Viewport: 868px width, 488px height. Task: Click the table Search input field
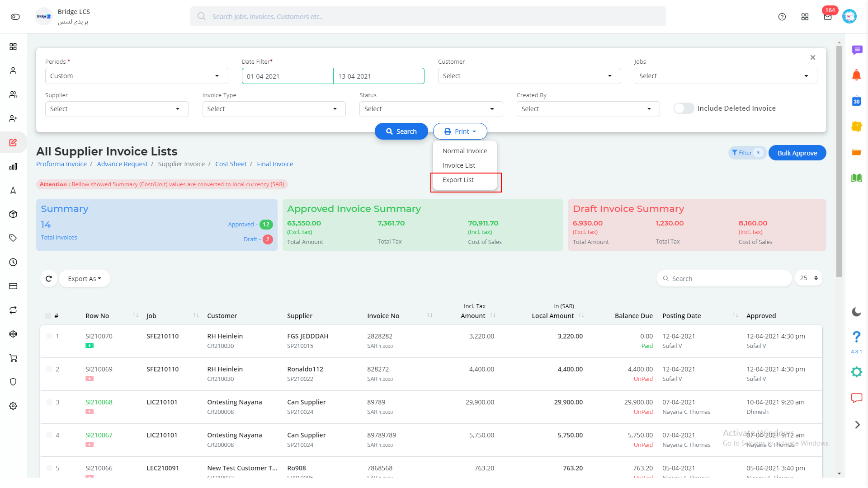tap(724, 279)
